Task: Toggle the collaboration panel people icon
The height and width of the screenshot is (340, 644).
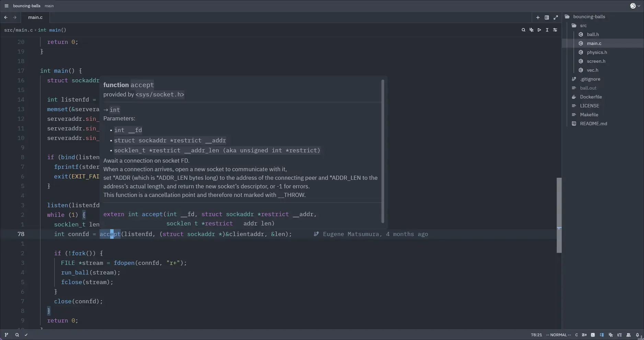Action: point(629,335)
